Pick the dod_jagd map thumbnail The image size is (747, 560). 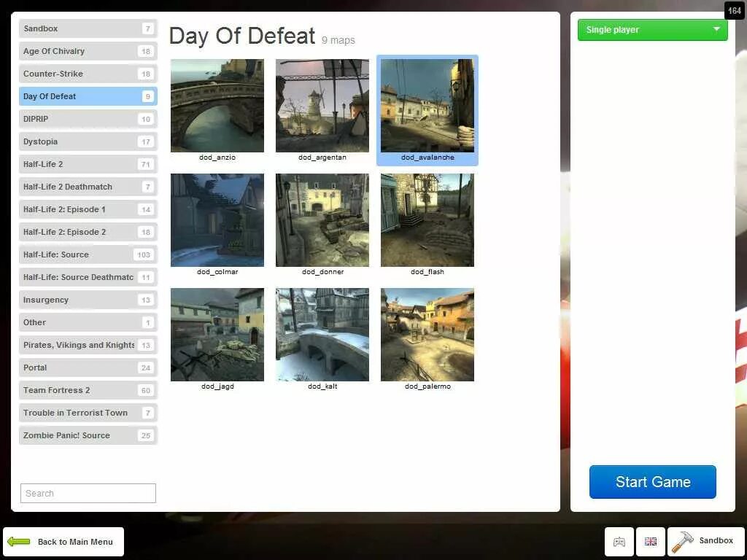tap(217, 334)
